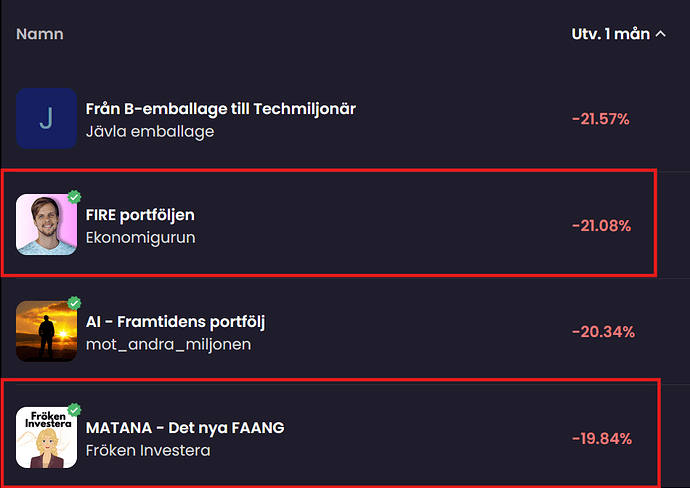
Task: Click verified badge on Ekonomigurun avatar
Action: pos(74,197)
